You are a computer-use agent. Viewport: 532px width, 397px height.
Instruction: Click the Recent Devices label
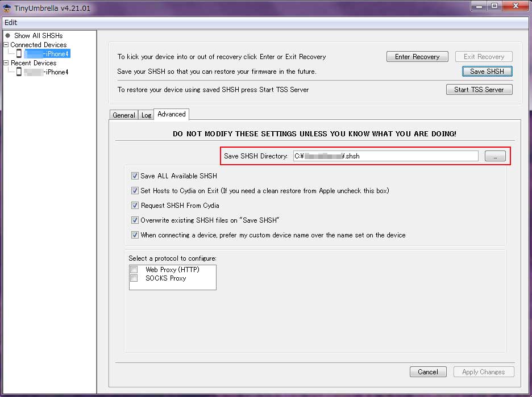coord(34,63)
